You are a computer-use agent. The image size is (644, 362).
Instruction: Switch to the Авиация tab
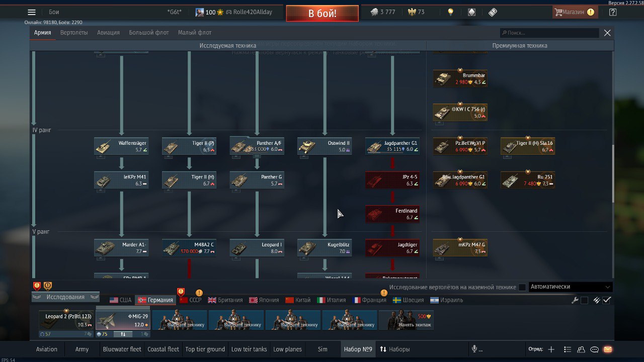(x=109, y=33)
